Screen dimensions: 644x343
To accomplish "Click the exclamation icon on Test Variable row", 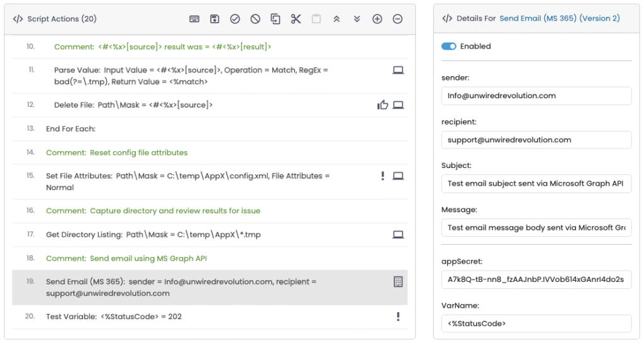I will click(398, 317).
